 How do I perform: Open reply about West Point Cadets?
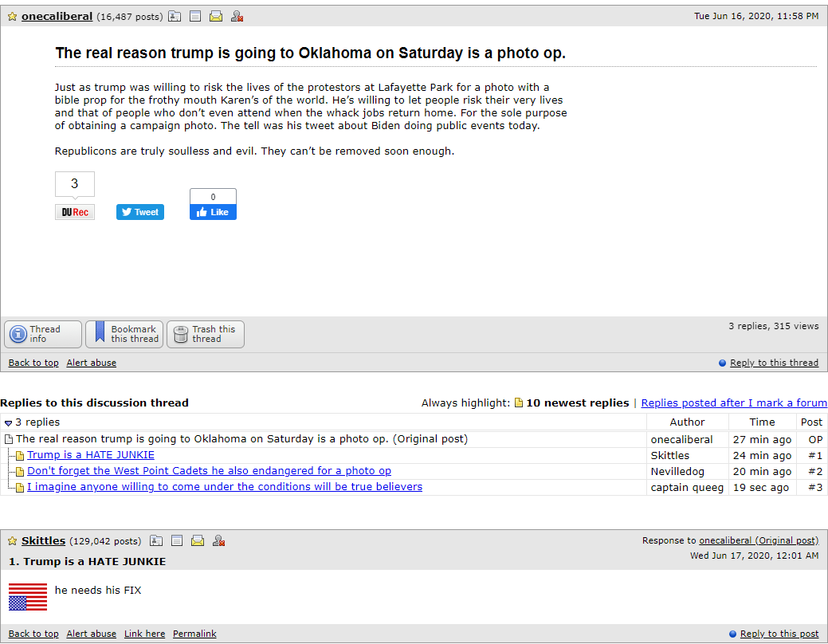(x=209, y=471)
